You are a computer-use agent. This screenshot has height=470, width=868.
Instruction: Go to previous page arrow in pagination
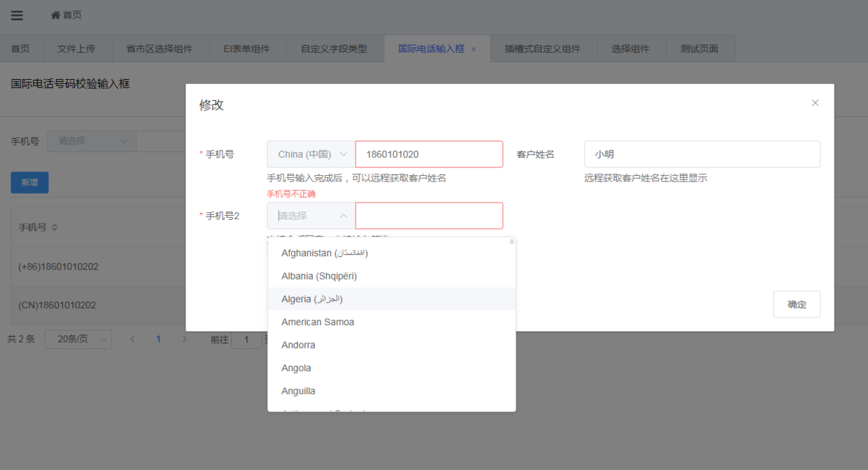tap(132, 339)
